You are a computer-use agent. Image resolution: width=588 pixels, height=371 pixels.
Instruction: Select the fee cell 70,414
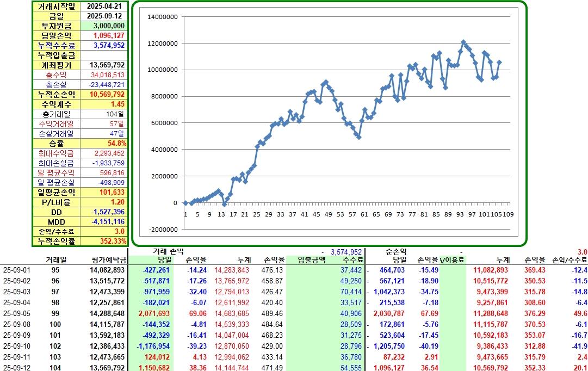pos(351,292)
